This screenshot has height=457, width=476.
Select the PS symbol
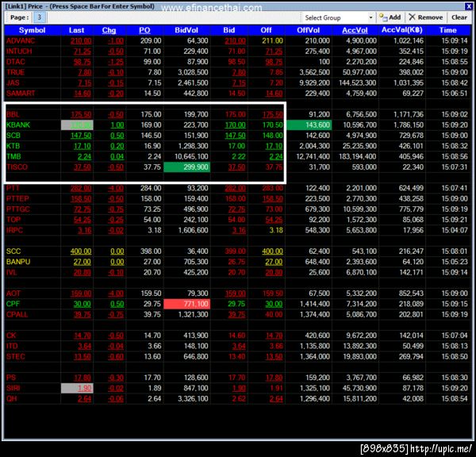pos(11,378)
